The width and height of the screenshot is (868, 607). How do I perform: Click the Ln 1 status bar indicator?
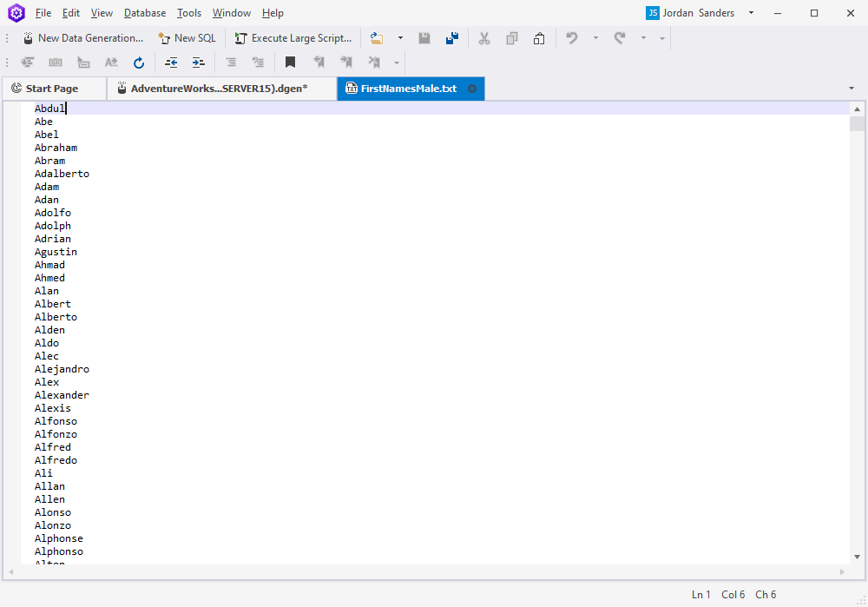[x=700, y=594]
